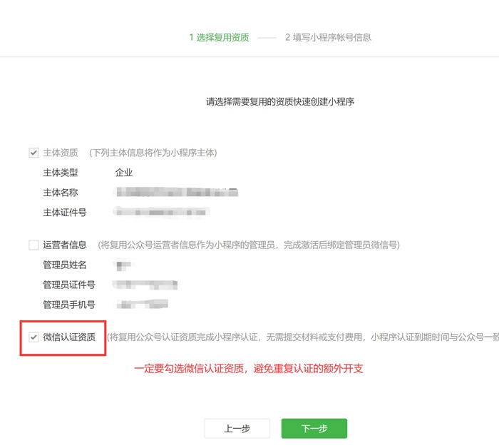Go back with the 上一步 button
This screenshot has height=448, width=499.
click(x=237, y=429)
